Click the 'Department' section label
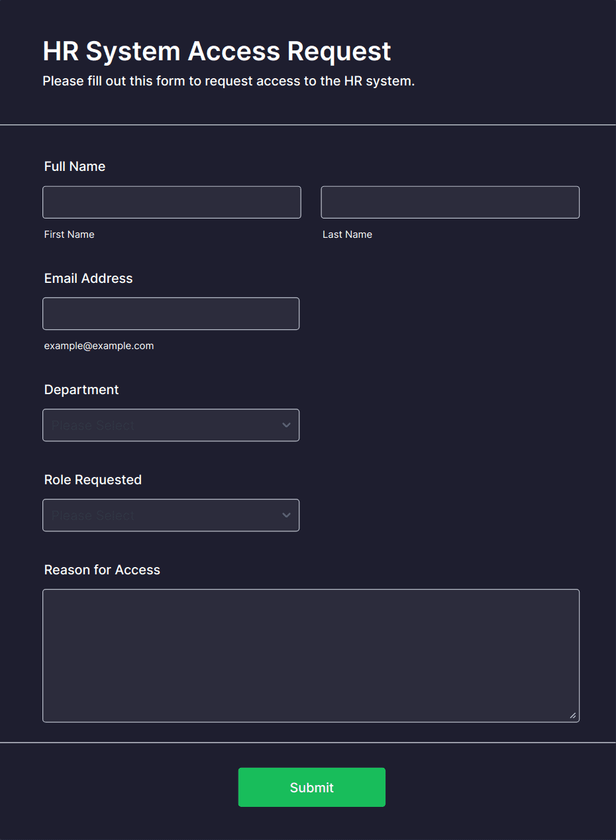This screenshot has width=616, height=840. [x=81, y=390]
